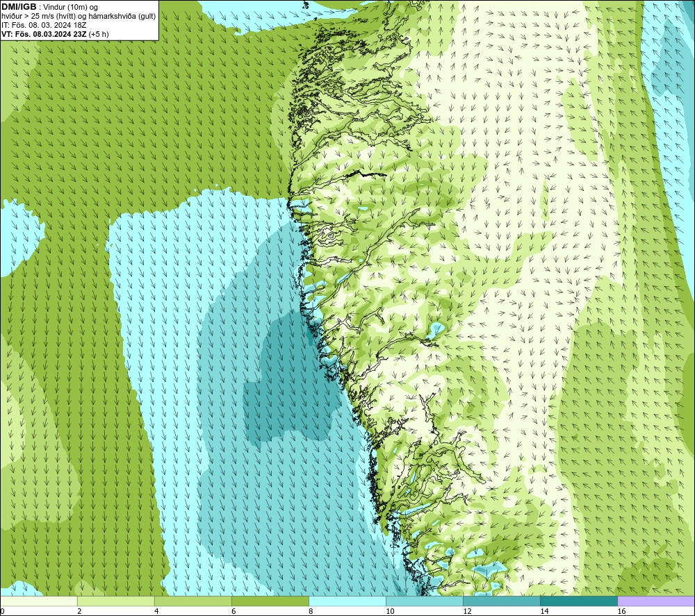Screen dimensions: 695x616
Task: Click the 'hviður > 25 m/s (hvítt)' legend line
Action: (x=79, y=16)
